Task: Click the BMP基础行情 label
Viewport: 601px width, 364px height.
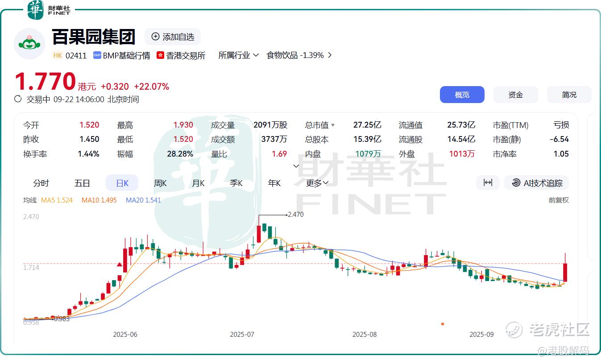Action: coord(126,55)
